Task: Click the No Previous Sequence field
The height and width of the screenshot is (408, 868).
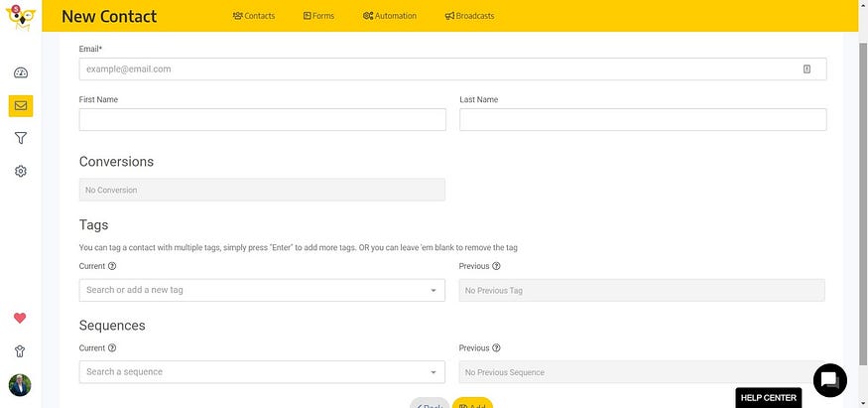Action: click(x=642, y=372)
